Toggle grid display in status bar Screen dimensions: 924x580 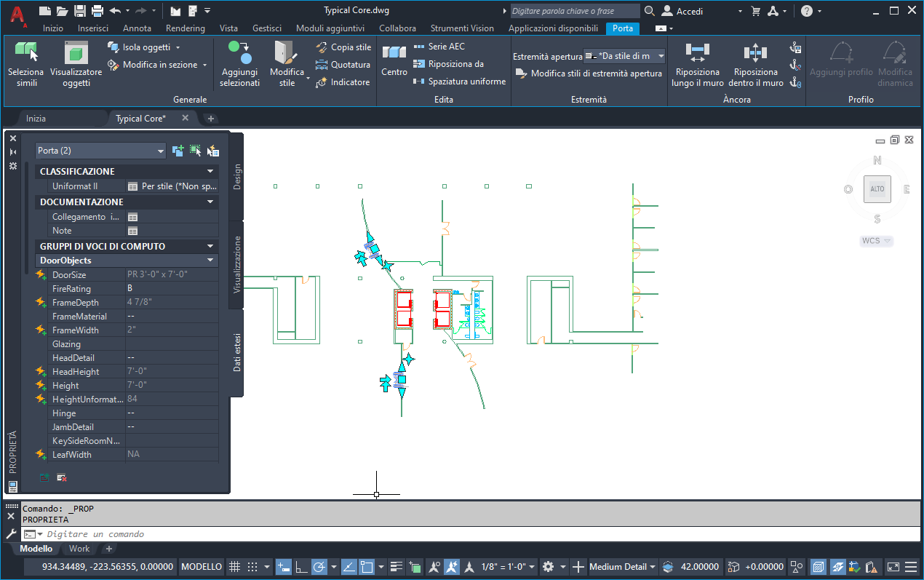235,567
